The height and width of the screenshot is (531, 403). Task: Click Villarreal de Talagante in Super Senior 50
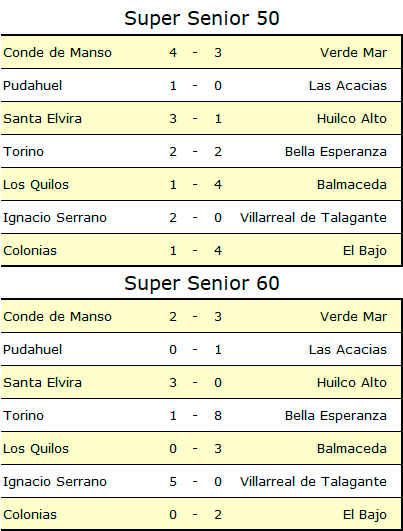313,217
